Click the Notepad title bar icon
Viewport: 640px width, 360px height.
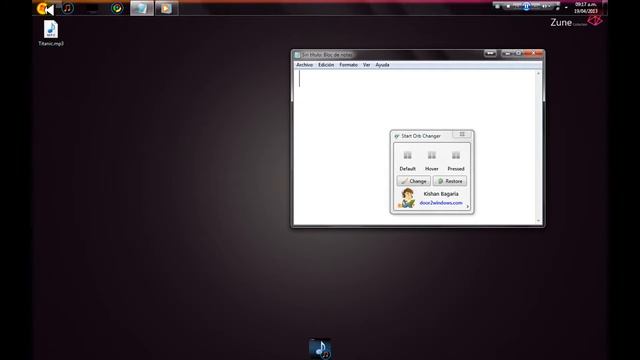(298, 55)
